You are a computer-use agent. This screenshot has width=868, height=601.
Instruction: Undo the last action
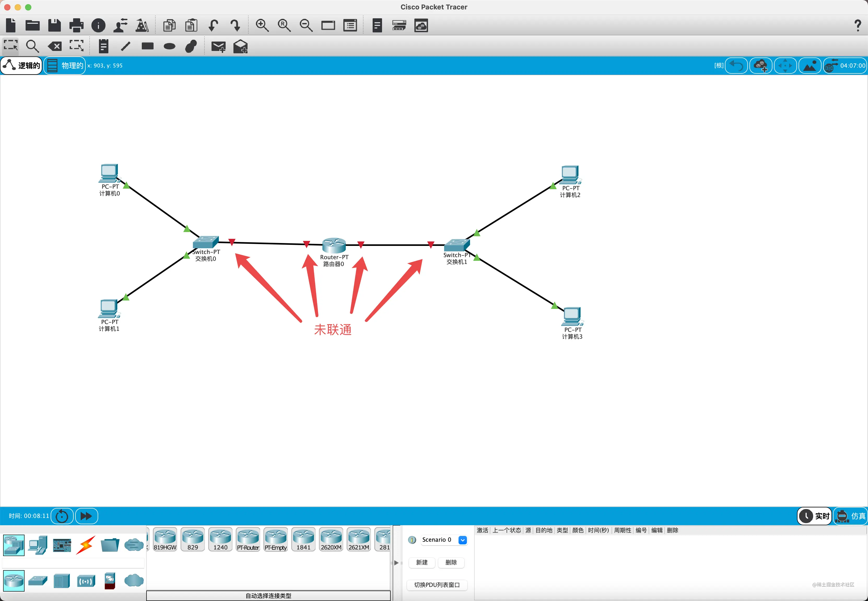click(x=213, y=25)
